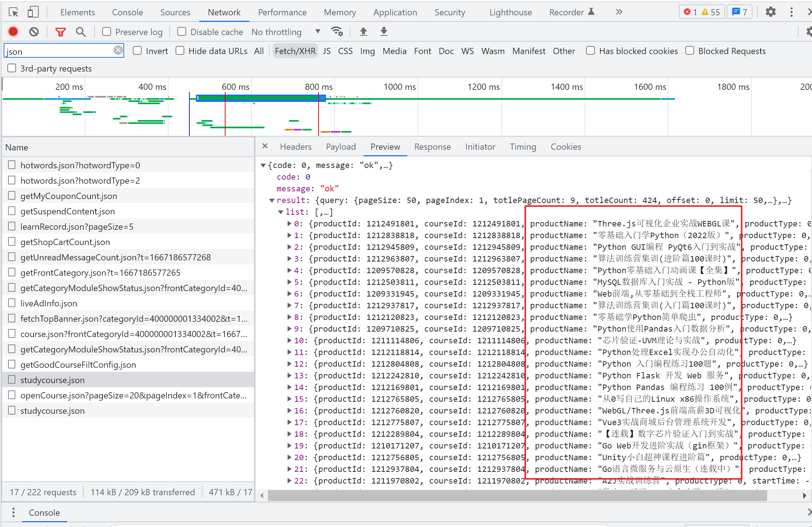Switch to the Response tab
Screen dimensions: 812x527
432,147
